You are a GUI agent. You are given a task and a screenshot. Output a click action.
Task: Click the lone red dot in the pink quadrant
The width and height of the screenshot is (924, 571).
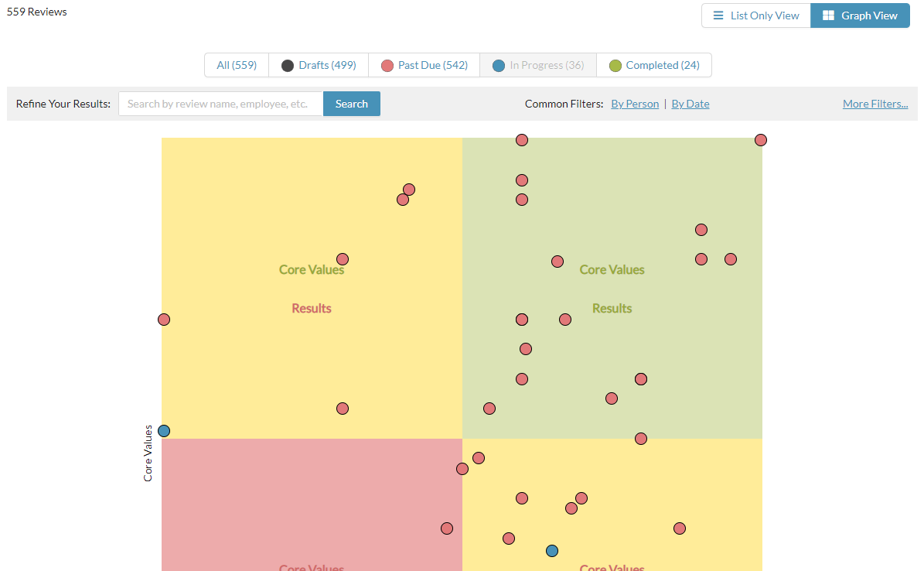tap(447, 528)
